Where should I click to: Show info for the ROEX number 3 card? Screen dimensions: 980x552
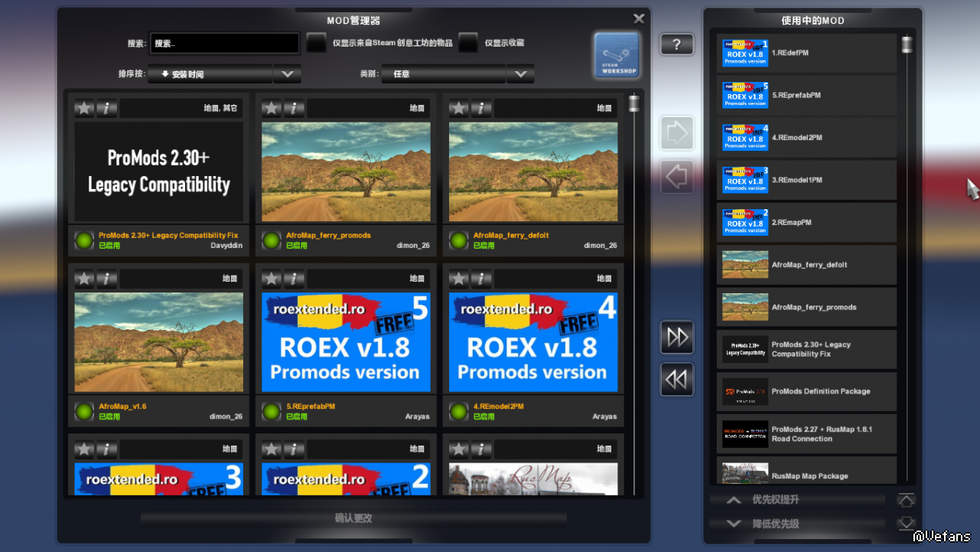tap(106, 449)
